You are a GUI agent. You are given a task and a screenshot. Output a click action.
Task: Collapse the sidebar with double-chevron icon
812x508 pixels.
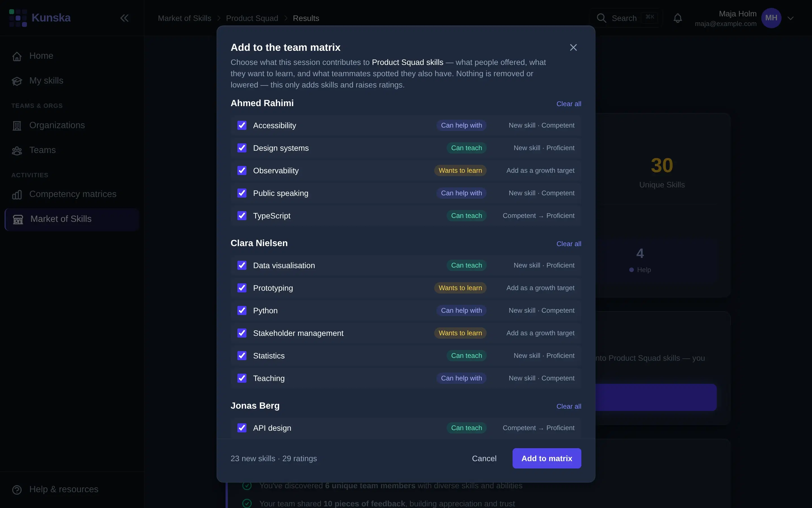coord(125,18)
